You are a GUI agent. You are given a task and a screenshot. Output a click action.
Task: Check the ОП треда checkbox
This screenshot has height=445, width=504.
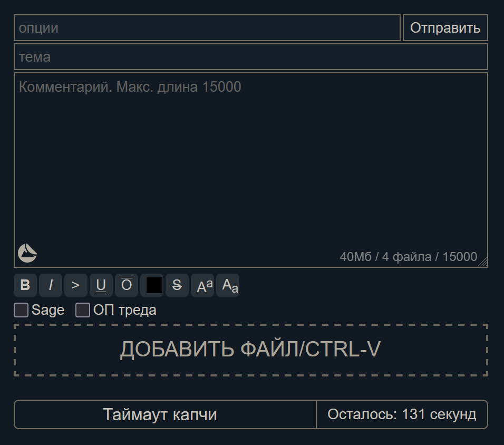(x=83, y=310)
